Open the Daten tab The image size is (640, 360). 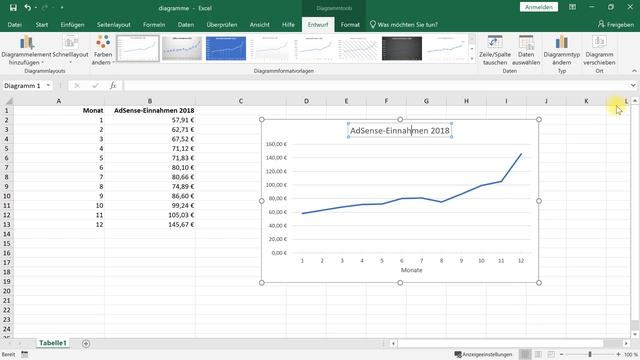(x=186, y=24)
